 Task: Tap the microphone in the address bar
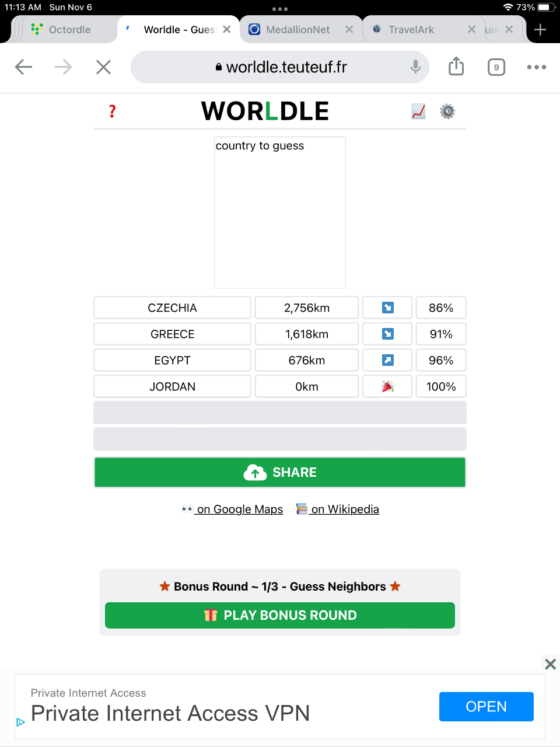tap(415, 67)
